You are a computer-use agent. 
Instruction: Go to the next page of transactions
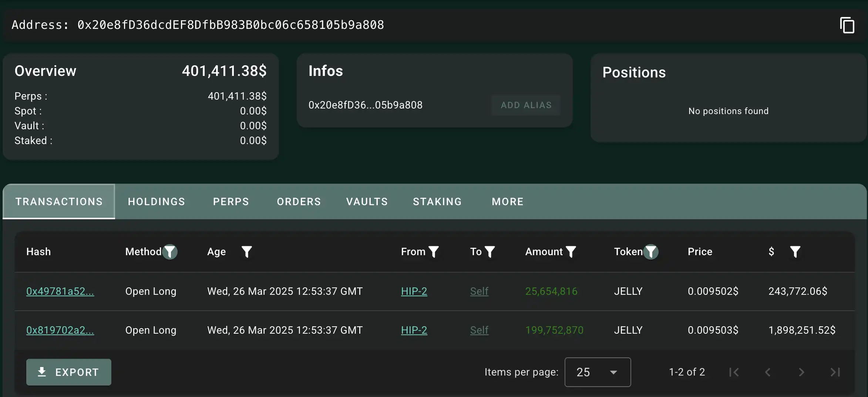coord(801,372)
